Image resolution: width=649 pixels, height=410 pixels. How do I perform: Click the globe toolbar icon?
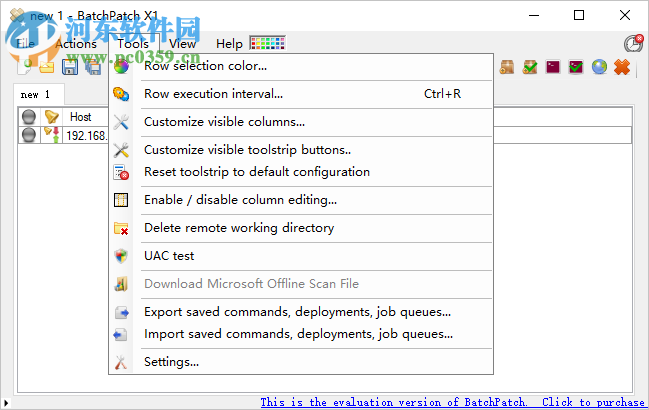pyautogui.click(x=599, y=67)
